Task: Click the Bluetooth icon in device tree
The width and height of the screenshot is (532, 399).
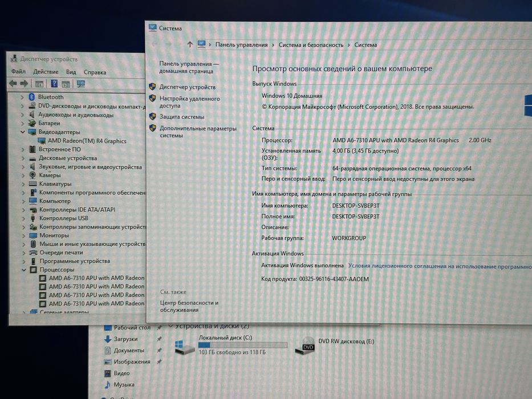Action: click(32, 97)
